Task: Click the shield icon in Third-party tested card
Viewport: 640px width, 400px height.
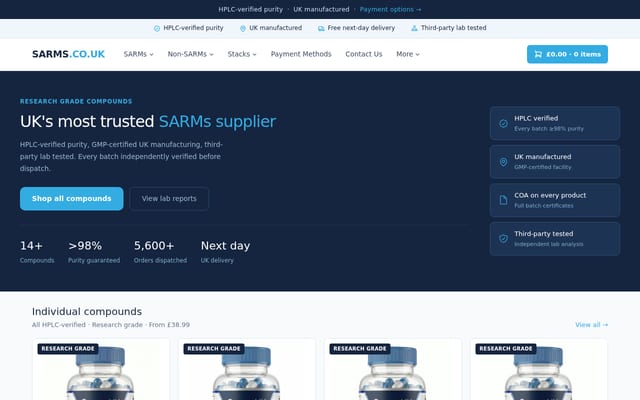Action: point(503,239)
